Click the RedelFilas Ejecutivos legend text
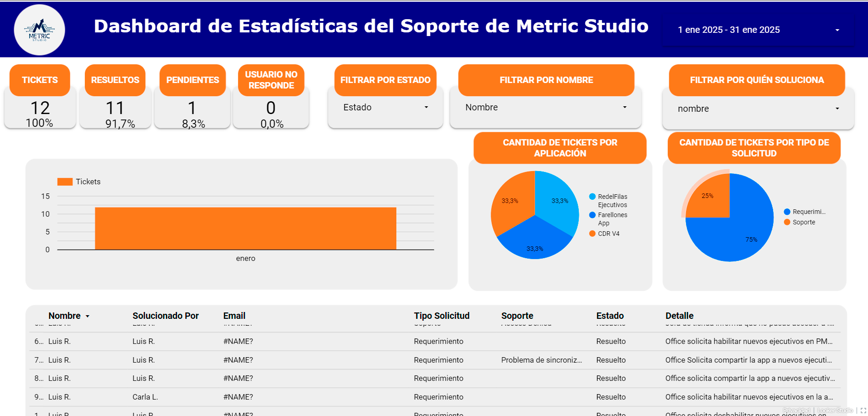The image size is (868, 416). click(x=613, y=201)
